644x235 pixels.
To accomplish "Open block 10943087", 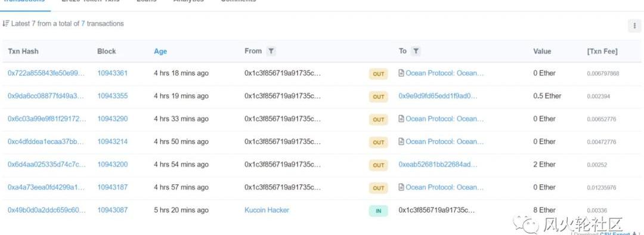I will click(x=112, y=210).
